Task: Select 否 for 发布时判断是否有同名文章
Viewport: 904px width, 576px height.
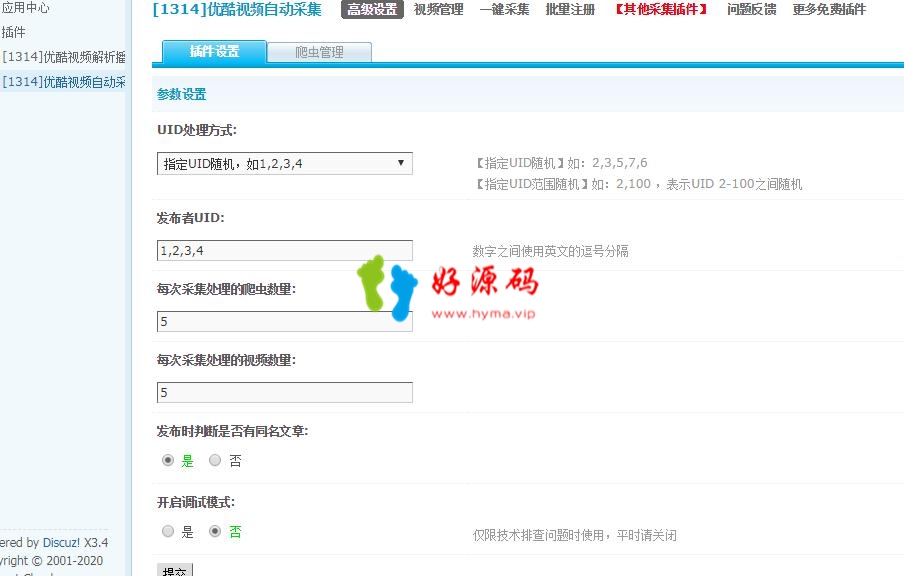Action: pos(215,460)
